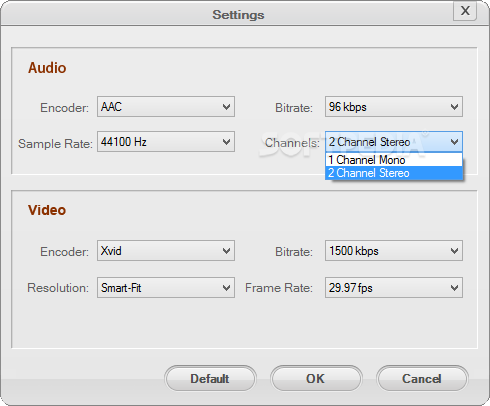Click the arrow on the video Encoder combo box
This screenshot has height=406, width=490.
pyautogui.click(x=227, y=251)
